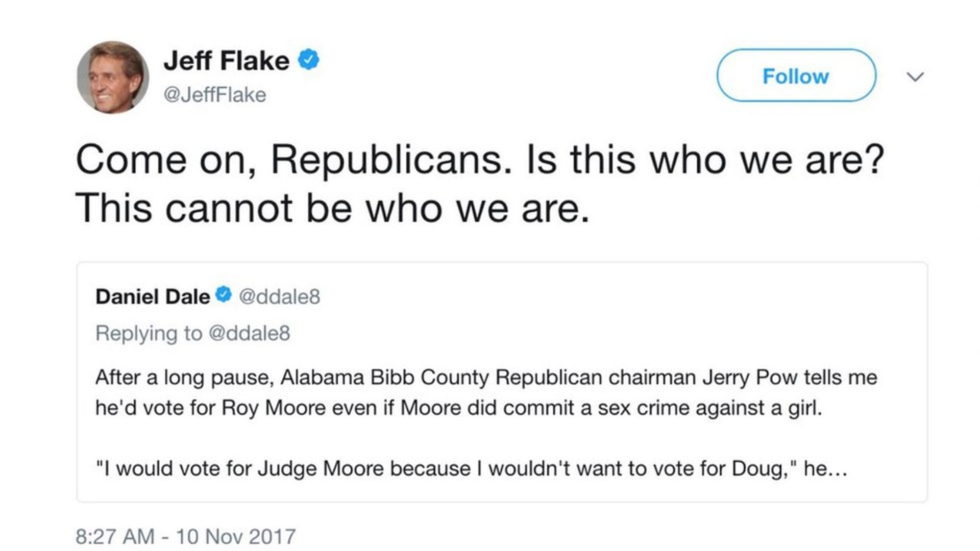Open the quoted tweet about Jerry Pow
This screenshot has height=551, width=980.
tap(502, 382)
